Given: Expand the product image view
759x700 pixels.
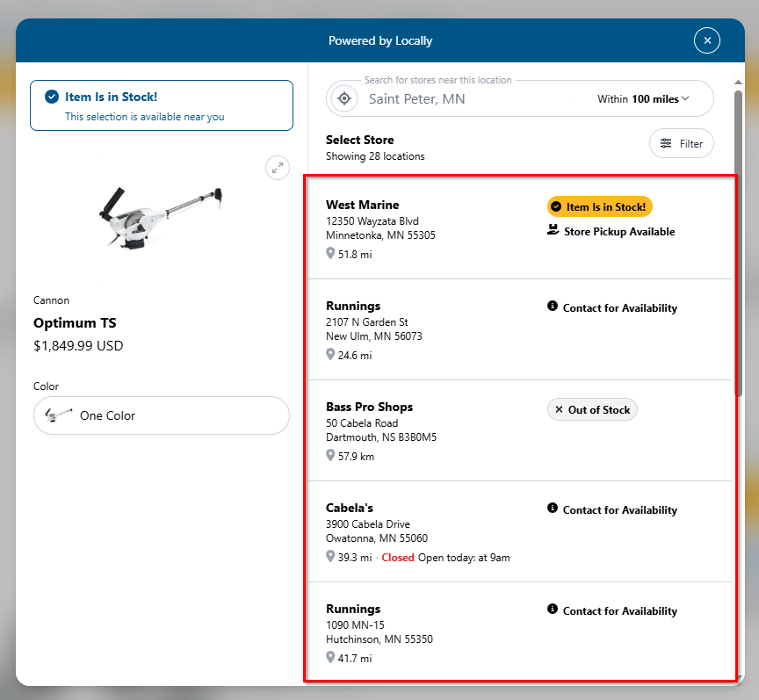Looking at the screenshot, I should (278, 168).
